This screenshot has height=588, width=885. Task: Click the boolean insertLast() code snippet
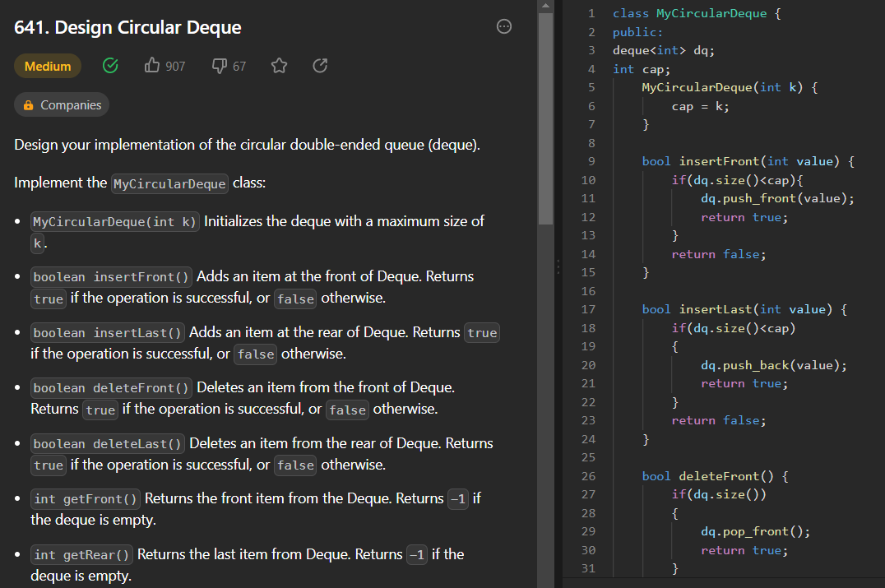tap(107, 333)
